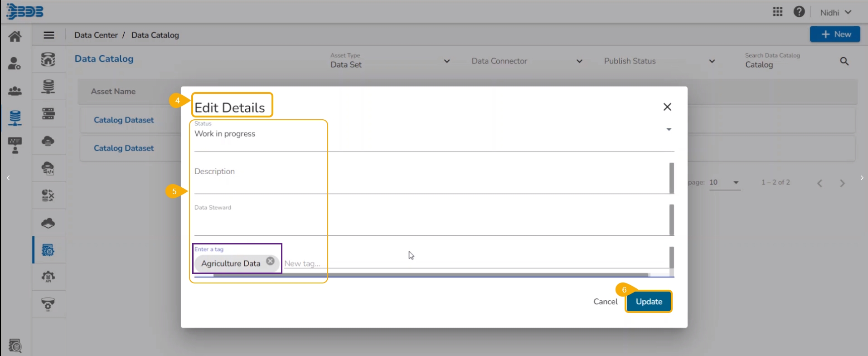
Task: Click the Cancel button
Action: [605, 302]
